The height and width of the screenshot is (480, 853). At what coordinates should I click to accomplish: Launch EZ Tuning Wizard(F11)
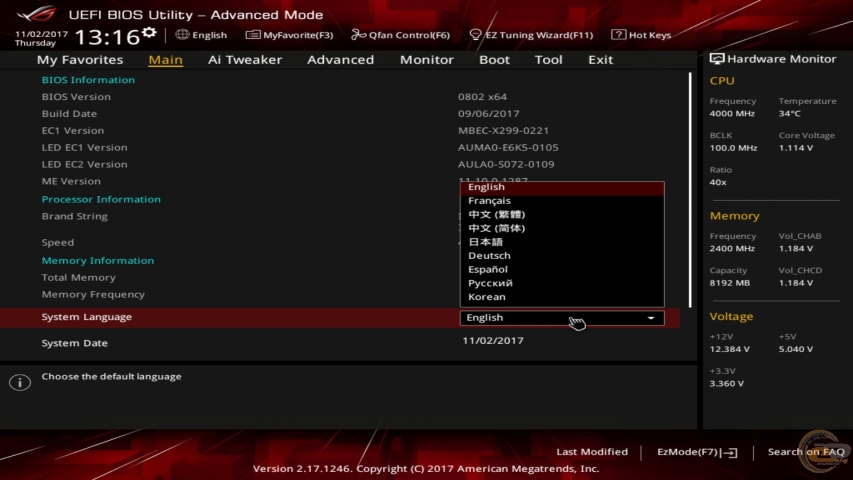(x=531, y=35)
